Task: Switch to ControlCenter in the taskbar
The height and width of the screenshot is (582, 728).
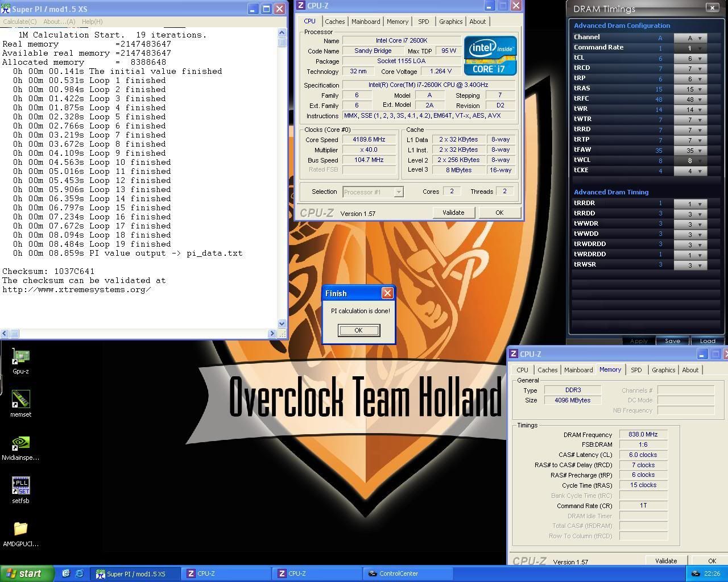Action: pyautogui.click(x=408, y=573)
